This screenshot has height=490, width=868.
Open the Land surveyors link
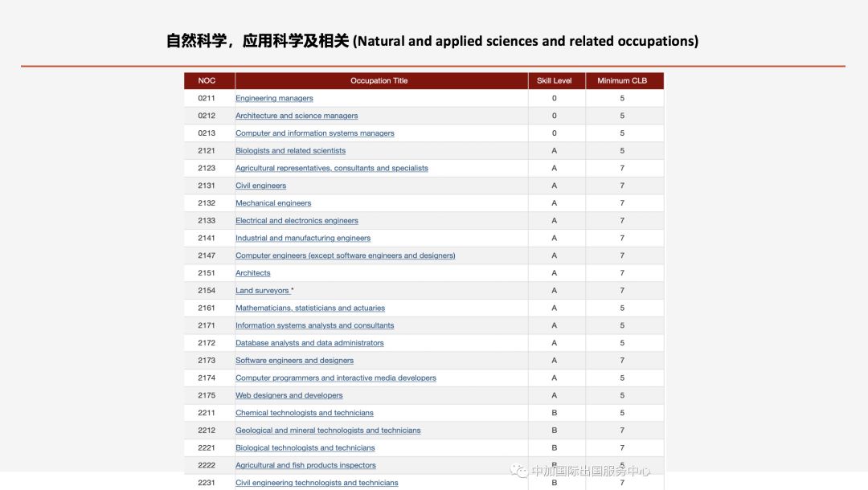point(263,291)
